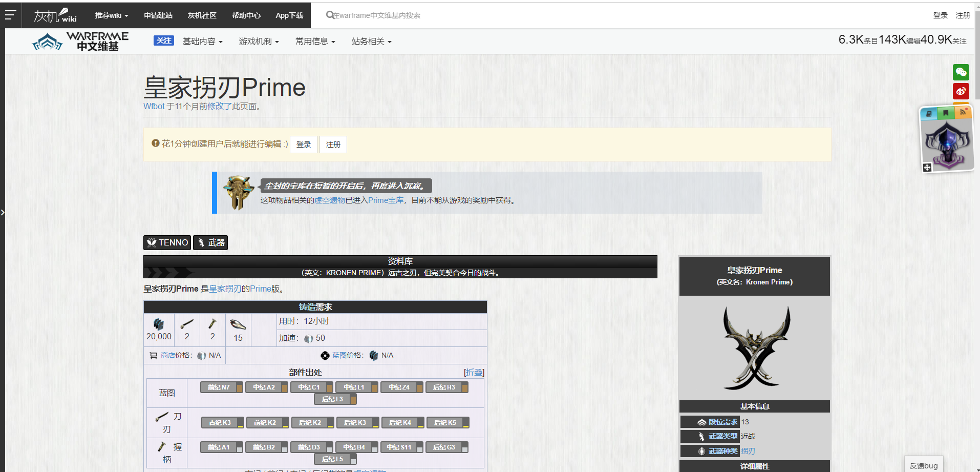Click the Prime vault relic icon in notice banner
This screenshot has width=980, height=472.
coord(238,193)
